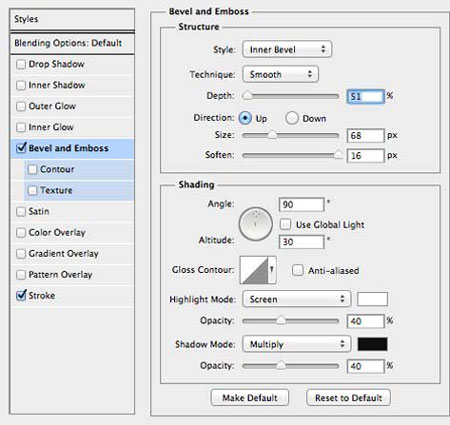Open the Gloss Contour preview thumbnail
Viewport: 450px width, 425px height.
pyautogui.click(x=254, y=270)
